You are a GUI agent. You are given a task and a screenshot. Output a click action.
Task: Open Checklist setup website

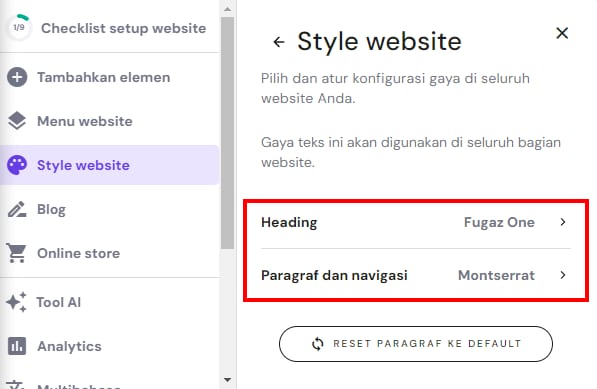[123, 28]
